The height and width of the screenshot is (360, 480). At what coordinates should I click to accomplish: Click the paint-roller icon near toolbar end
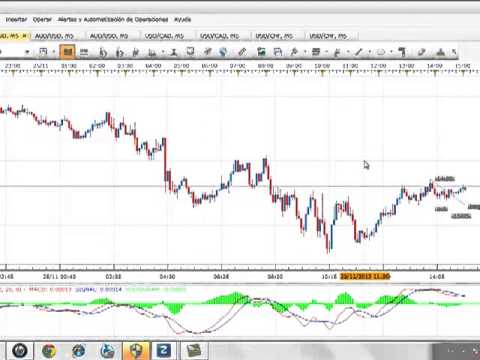pos(402,52)
